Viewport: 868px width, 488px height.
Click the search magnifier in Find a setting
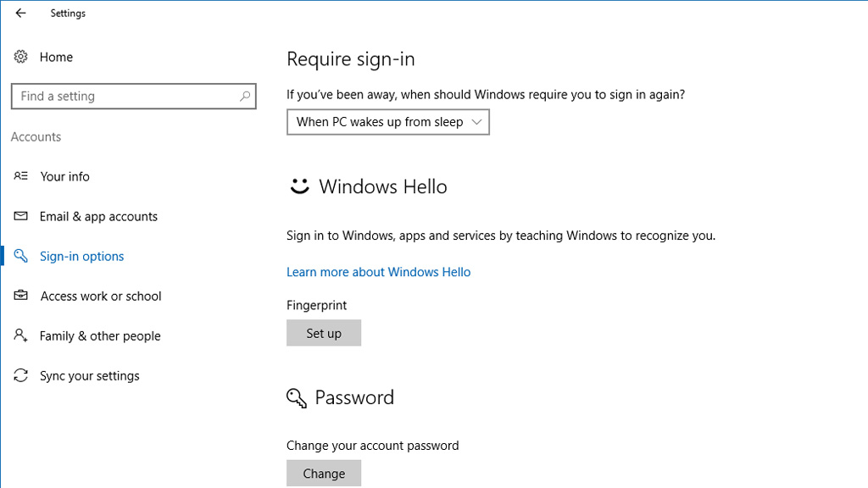[244, 96]
